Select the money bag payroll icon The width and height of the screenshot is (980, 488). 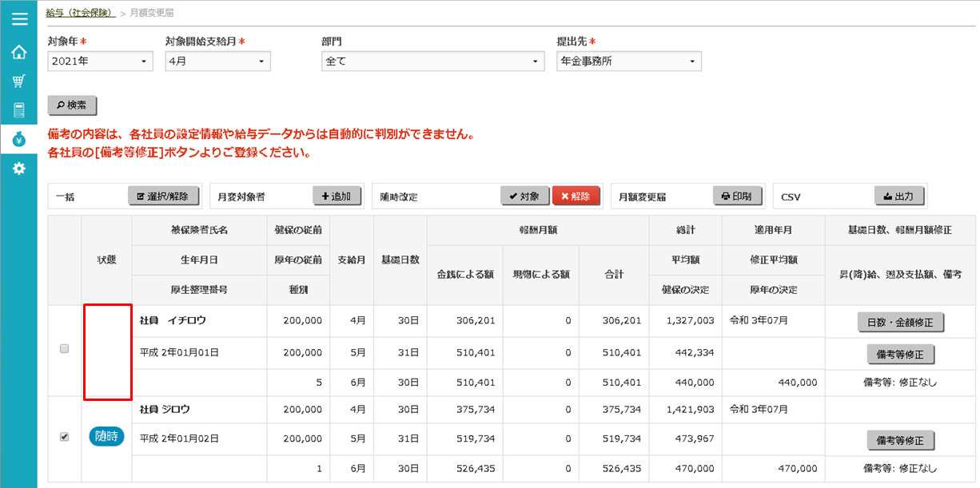[19, 140]
